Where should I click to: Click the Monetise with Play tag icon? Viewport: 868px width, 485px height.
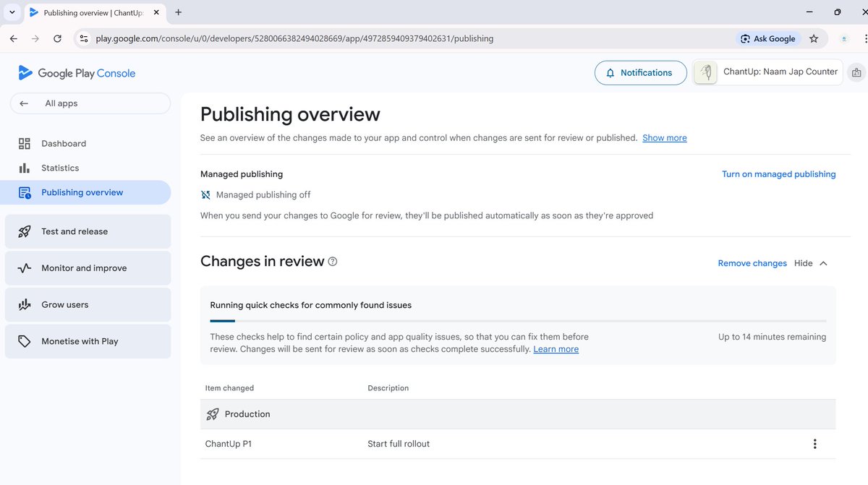pos(25,341)
